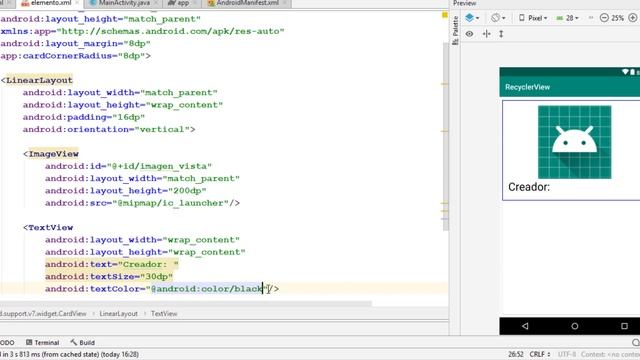Click the horizontal scrollbar of the editor
Screen dimensions: 640x360
coord(186,304)
